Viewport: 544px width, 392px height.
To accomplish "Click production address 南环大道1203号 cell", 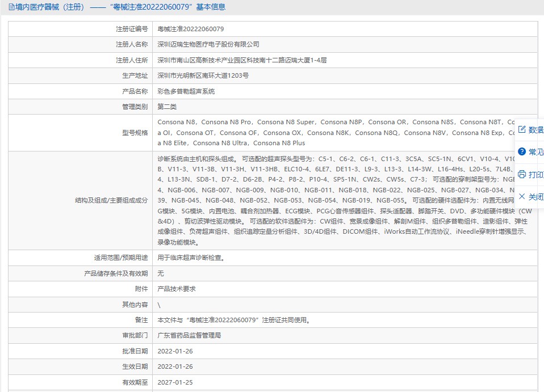I will coord(203,75).
